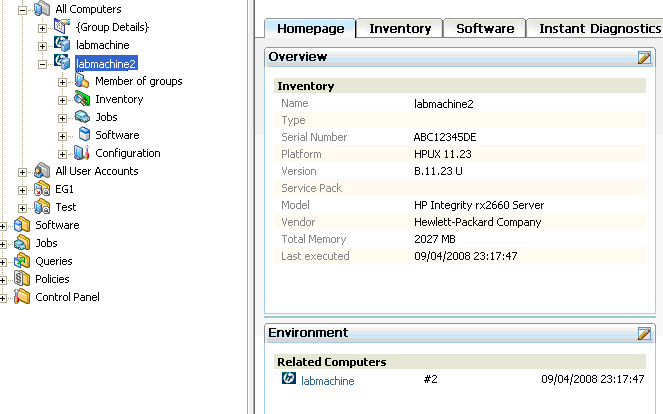Click the labmachine computer icon in tree
The height and width of the screenshot is (414, 663).
pos(62,44)
